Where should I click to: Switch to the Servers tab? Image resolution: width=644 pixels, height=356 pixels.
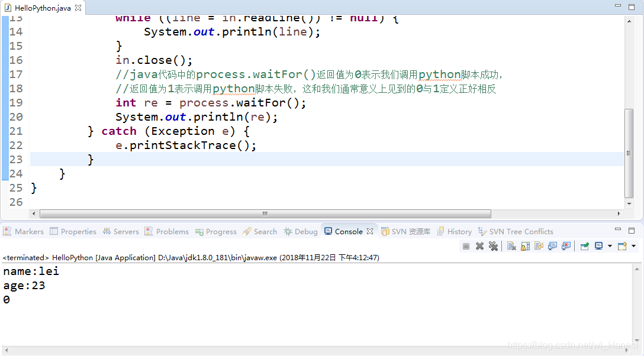[x=121, y=232]
